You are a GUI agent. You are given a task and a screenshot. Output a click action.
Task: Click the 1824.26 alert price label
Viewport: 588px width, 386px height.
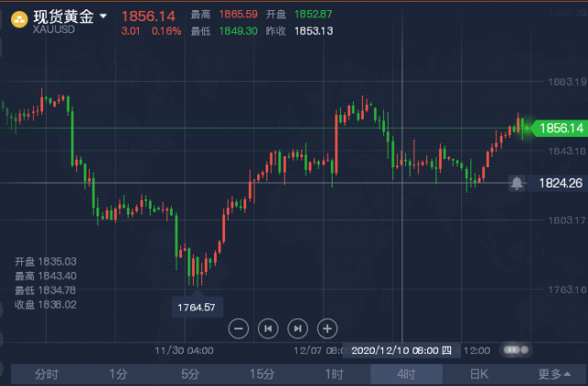point(560,183)
